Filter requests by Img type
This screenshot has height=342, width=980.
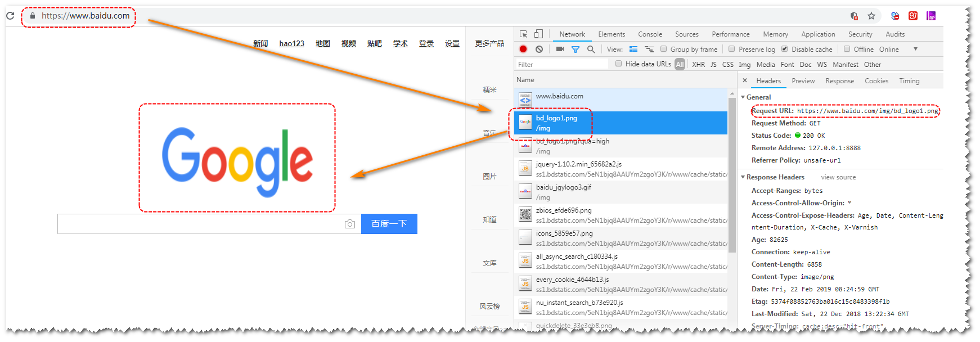click(744, 65)
